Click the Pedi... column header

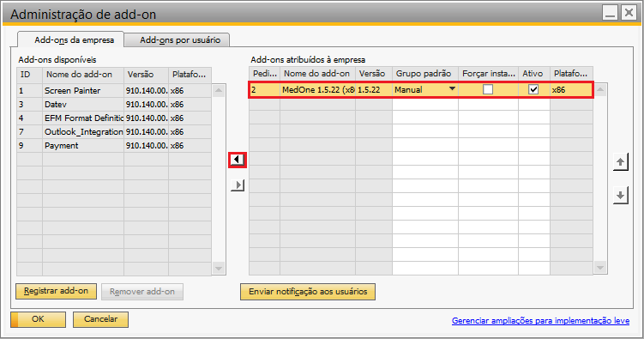pyautogui.click(x=264, y=74)
